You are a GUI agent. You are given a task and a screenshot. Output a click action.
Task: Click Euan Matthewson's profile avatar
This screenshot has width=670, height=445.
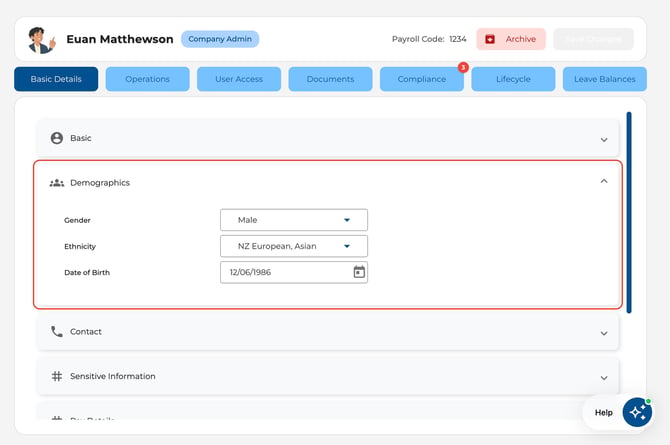pyautogui.click(x=41, y=40)
